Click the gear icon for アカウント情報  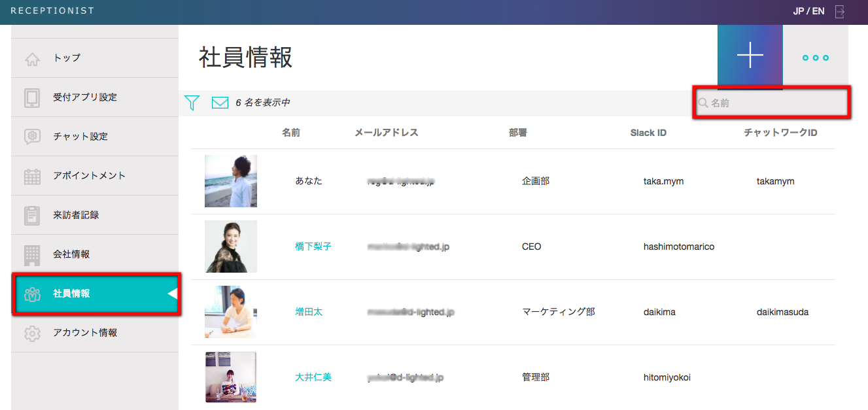coord(32,333)
